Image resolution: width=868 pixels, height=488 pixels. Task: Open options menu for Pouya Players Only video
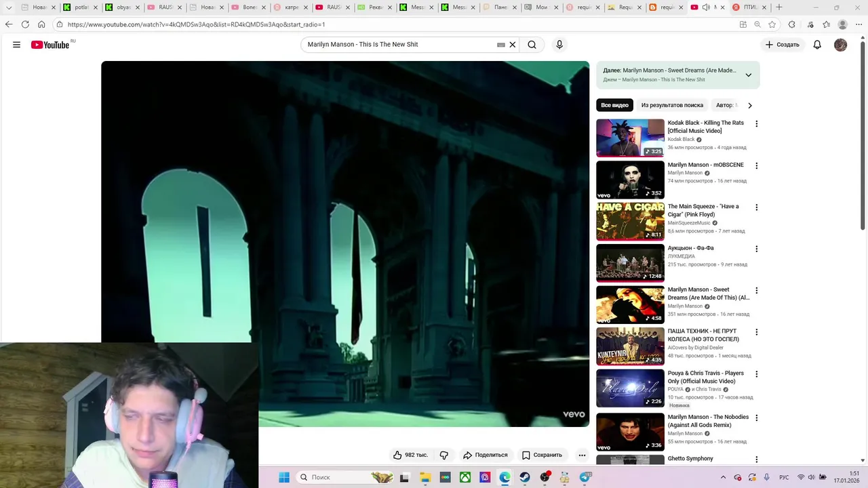pos(757,374)
